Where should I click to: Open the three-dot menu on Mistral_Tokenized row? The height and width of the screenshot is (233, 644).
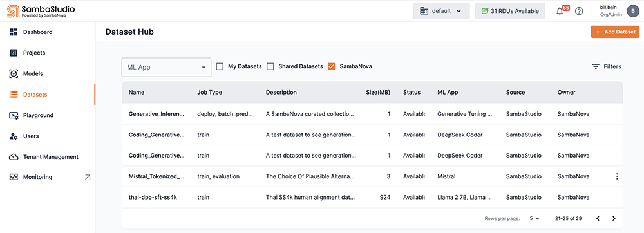tap(617, 176)
